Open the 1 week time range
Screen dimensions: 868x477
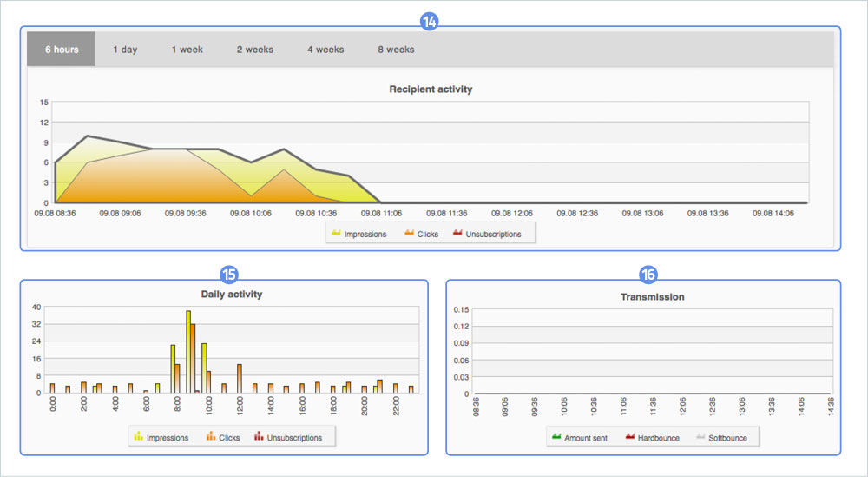(187, 50)
